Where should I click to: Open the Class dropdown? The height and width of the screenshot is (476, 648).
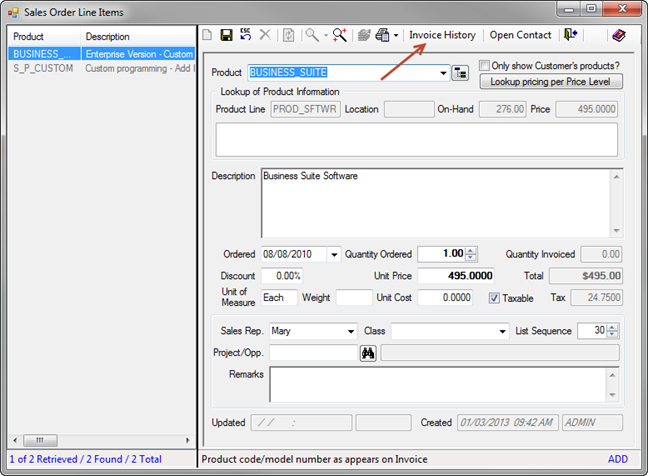click(502, 331)
